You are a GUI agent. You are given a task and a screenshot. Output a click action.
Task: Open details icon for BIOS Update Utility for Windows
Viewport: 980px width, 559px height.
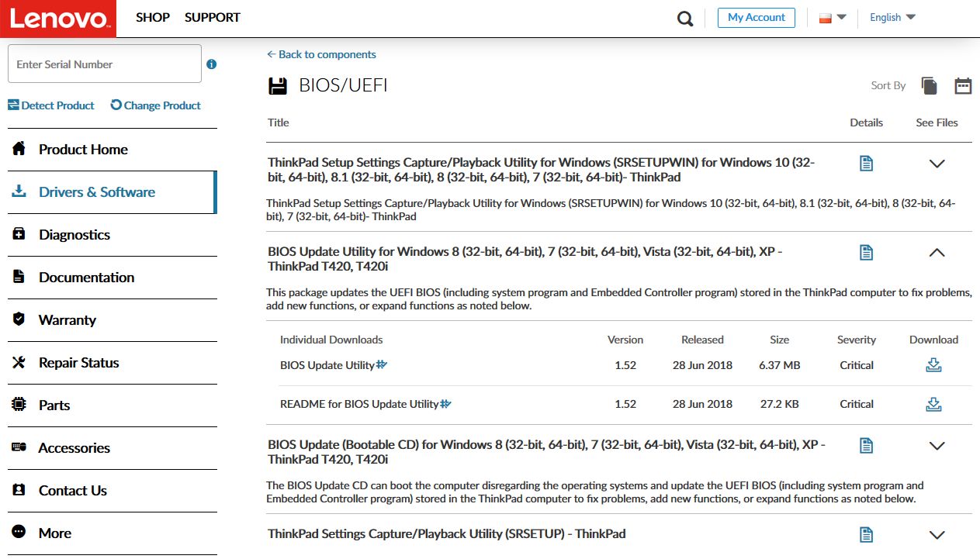pos(867,252)
